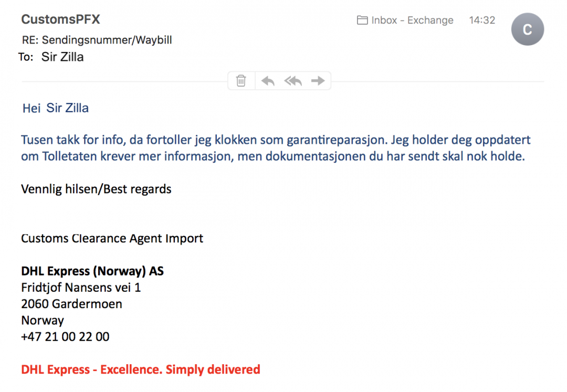Click the "2060 Gardermoen" postal line
The height and width of the screenshot is (392, 567).
click(x=71, y=304)
